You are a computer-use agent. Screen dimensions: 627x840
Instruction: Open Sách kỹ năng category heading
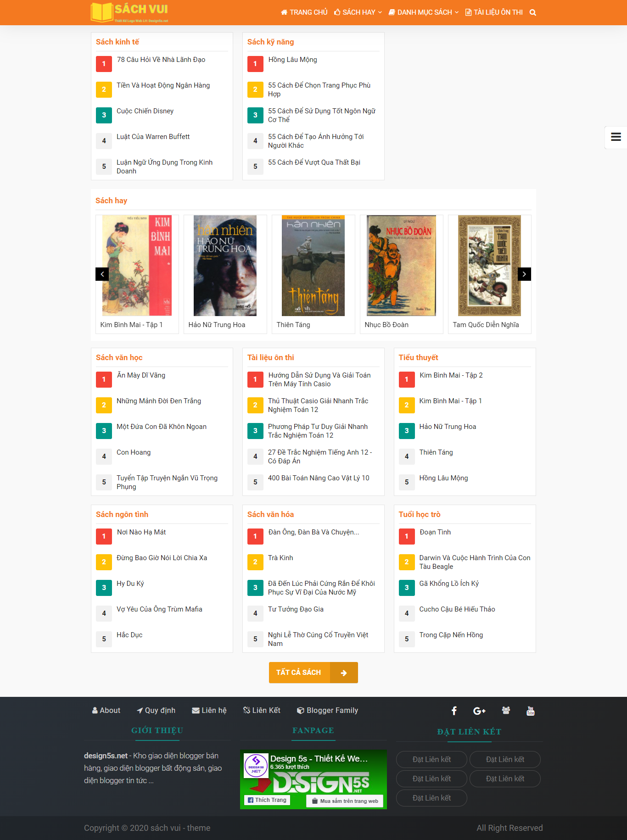(x=271, y=42)
